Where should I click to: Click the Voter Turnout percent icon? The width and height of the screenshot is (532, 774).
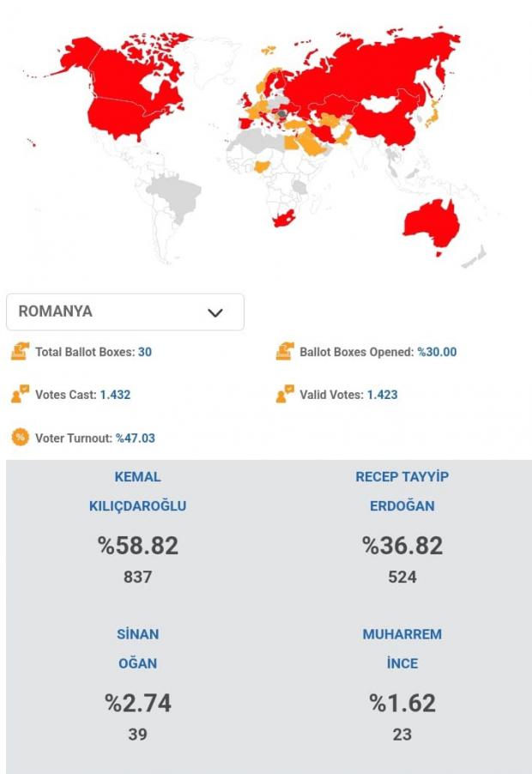20,438
